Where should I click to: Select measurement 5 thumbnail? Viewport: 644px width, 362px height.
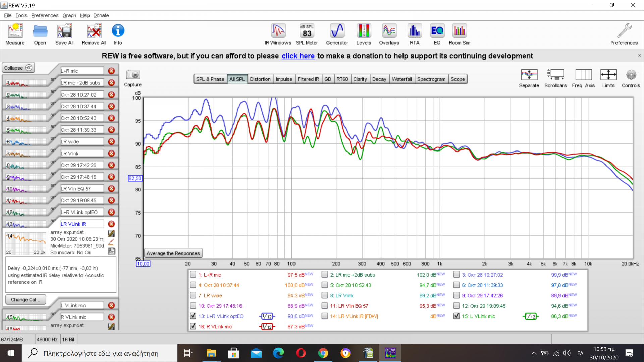26,130
